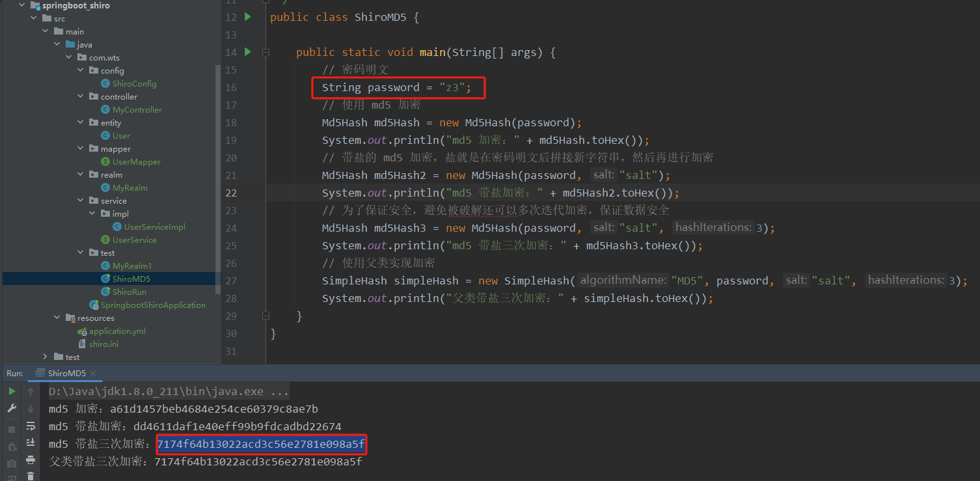Click run gutter arrow beside class ShiroMD5
This screenshot has width=980, height=481.
[x=247, y=17]
